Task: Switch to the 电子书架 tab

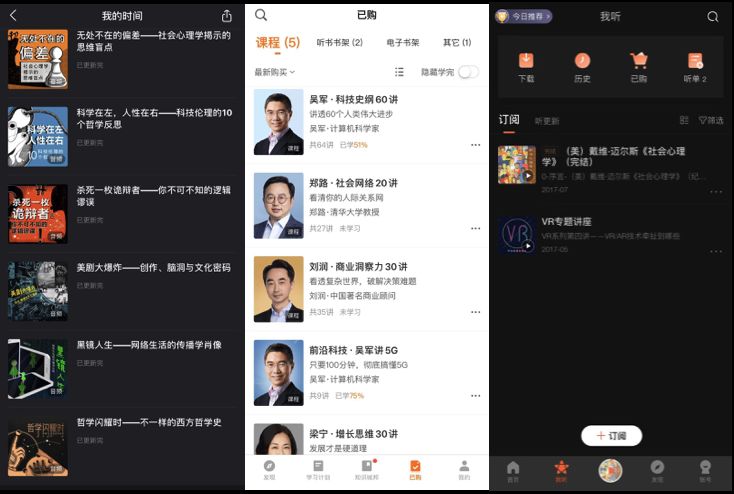Action: [x=403, y=43]
